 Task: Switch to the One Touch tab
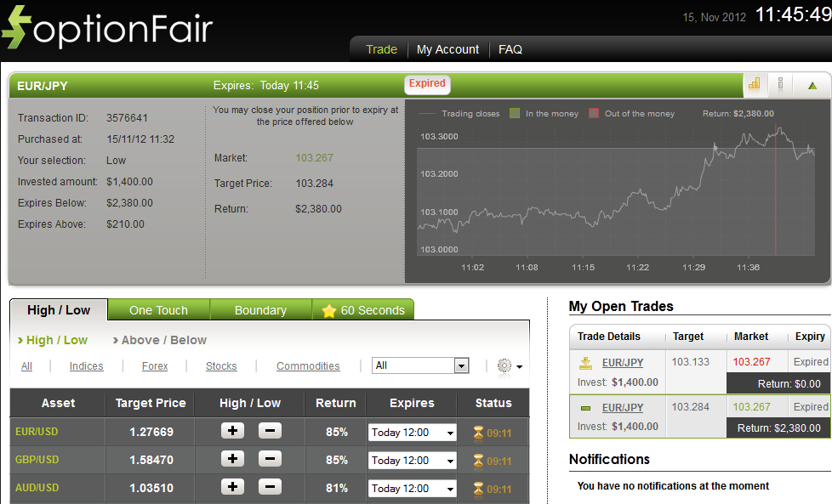point(158,310)
